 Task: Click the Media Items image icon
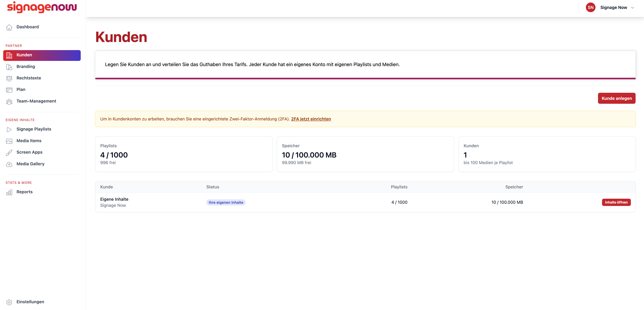click(x=9, y=141)
